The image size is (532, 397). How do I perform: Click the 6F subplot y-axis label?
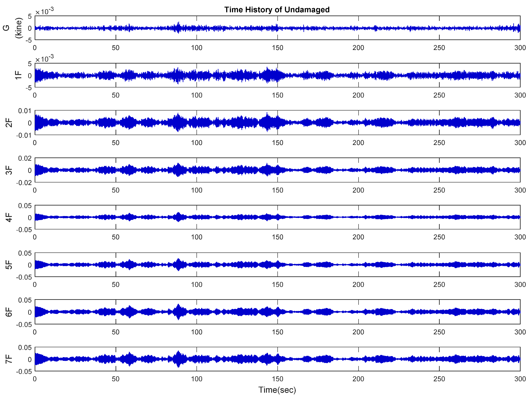coord(9,312)
